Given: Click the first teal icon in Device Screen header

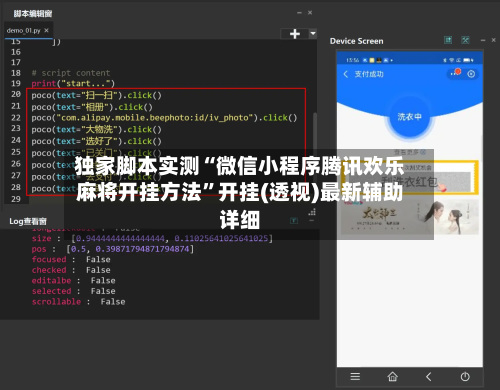Looking at the screenshot, I should click(x=448, y=40).
